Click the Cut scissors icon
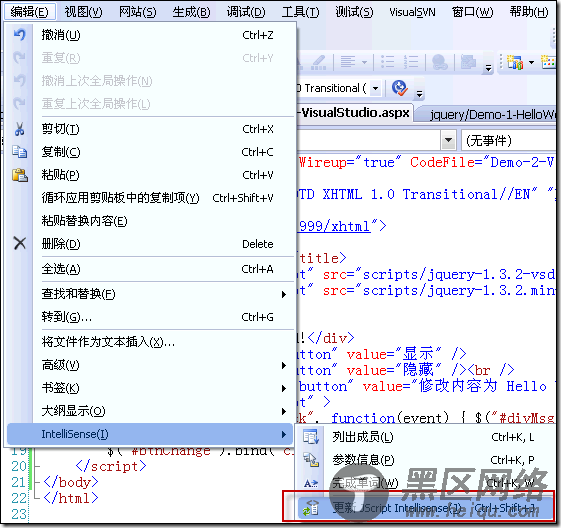Viewport: 561px width, 528px height. coord(19,129)
